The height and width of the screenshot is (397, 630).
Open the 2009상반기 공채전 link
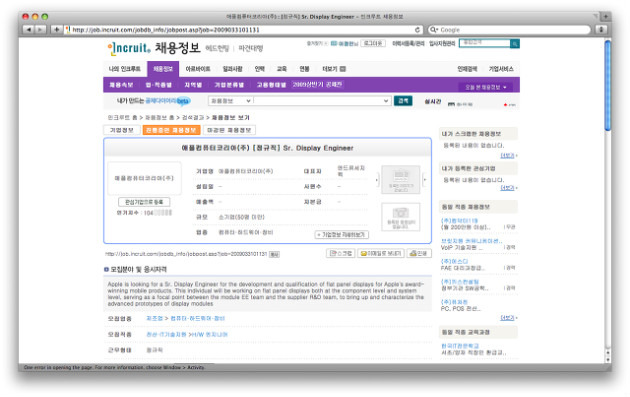(x=317, y=85)
